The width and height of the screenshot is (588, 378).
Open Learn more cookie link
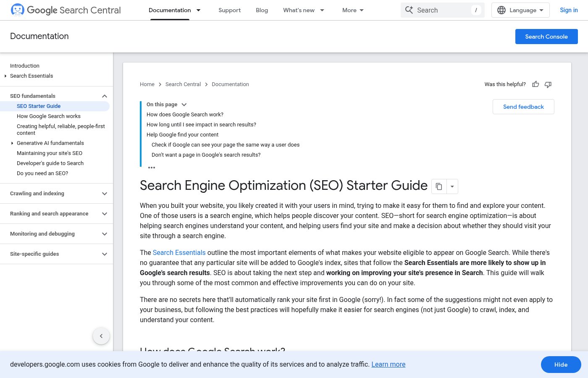388,365
